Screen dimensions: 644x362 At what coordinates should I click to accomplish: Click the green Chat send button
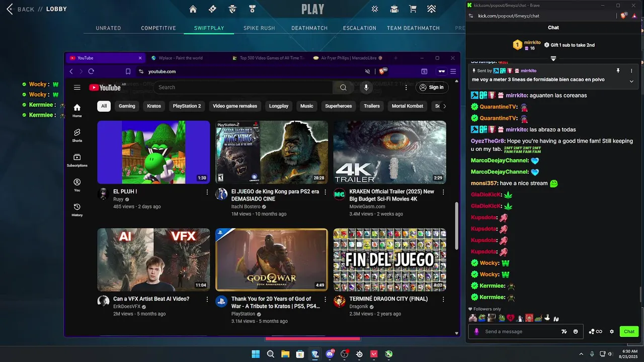tap(629, 331)
